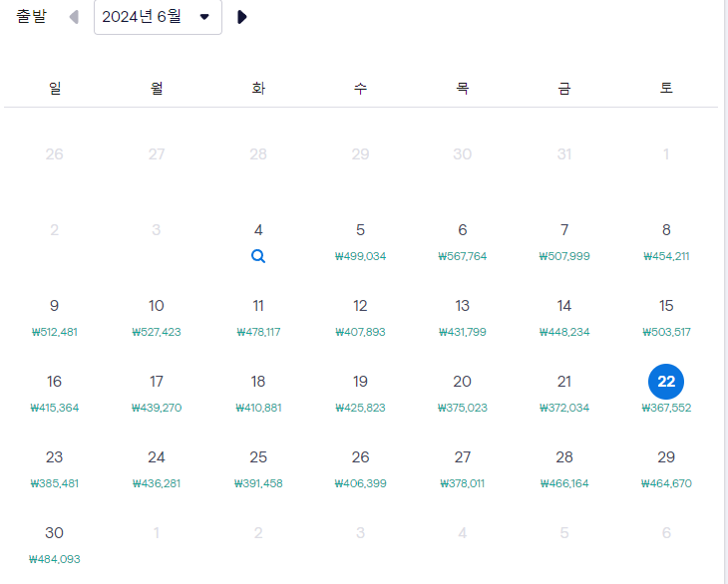Click the 출발 label
Viewport: 728px width, 584px height.
pos(31,16)
